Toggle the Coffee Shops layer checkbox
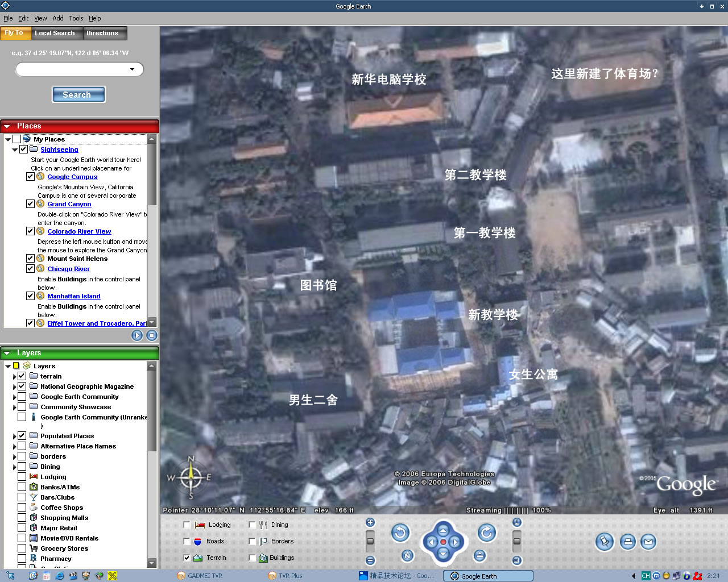Screen dimensions: 728x582 pyautogui.click(x=22, y=508)
